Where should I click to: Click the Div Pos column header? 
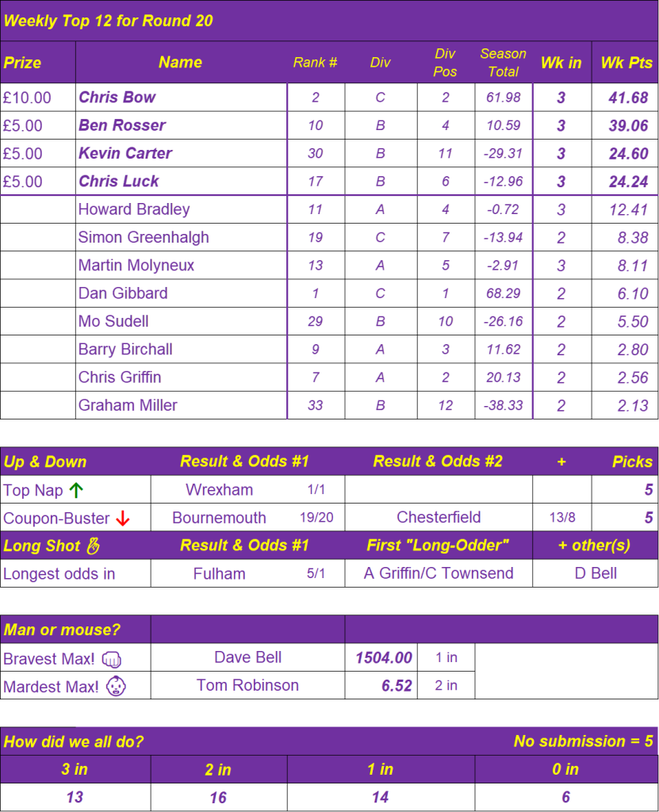[446, 63]
